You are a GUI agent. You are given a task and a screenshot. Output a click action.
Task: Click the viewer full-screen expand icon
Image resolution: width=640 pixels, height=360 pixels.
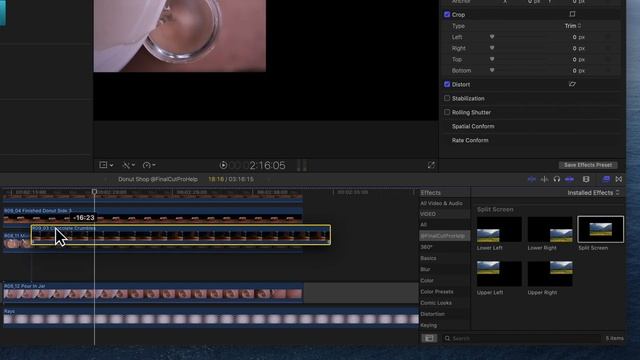(x=431, y=165)
